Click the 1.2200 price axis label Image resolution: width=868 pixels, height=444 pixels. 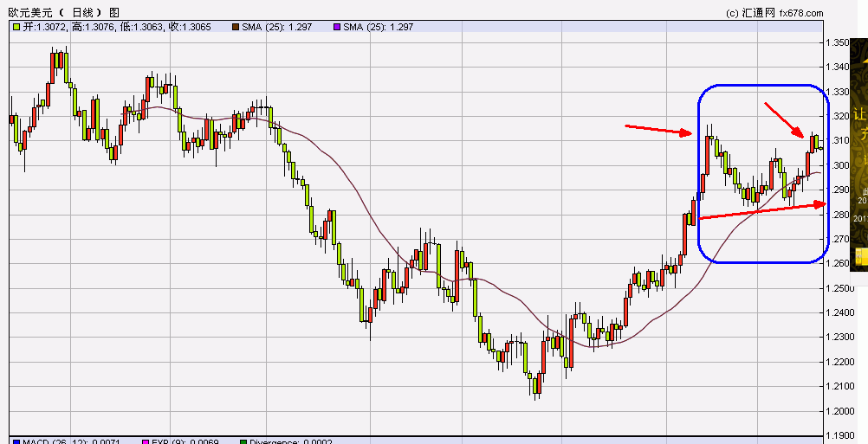839,362
